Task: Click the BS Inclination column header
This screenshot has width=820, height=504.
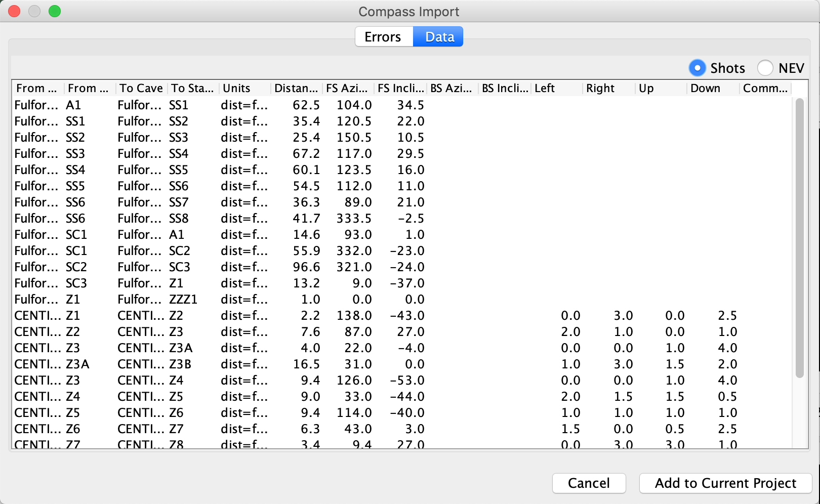Action: (x=504, y=88)
